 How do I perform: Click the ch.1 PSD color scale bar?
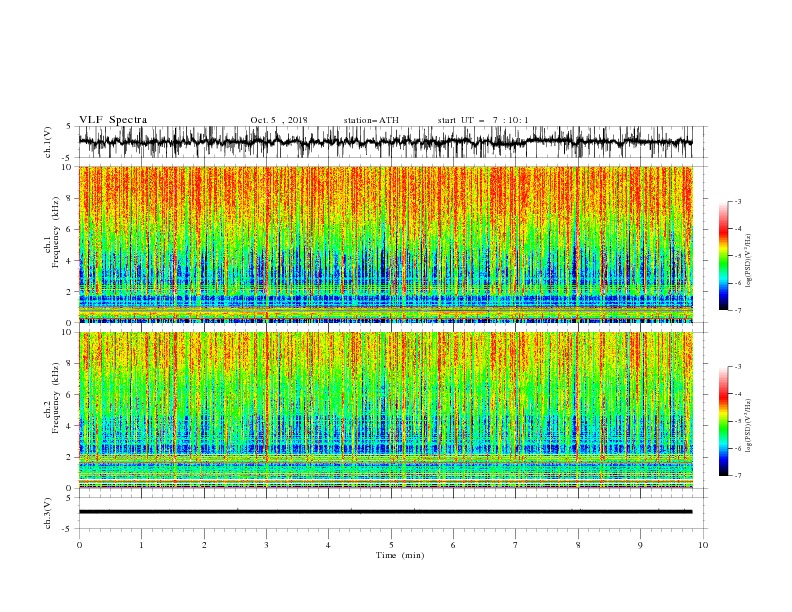(723, 256)
